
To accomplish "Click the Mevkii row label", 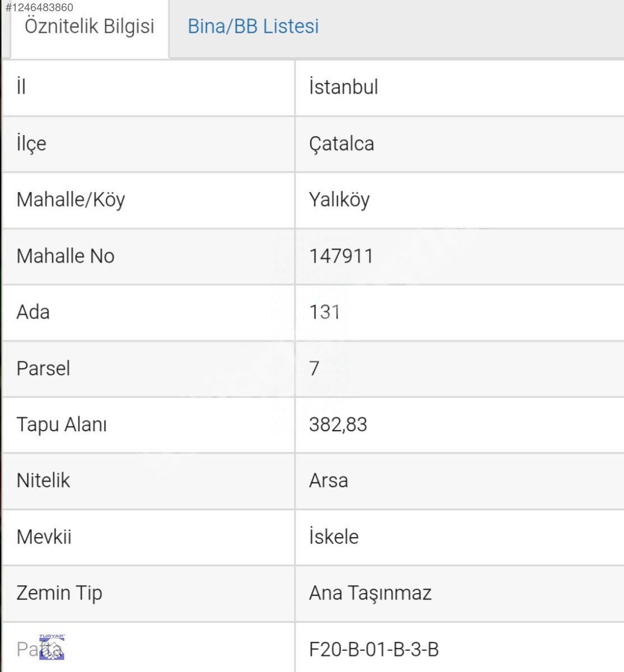I will 44,536.
